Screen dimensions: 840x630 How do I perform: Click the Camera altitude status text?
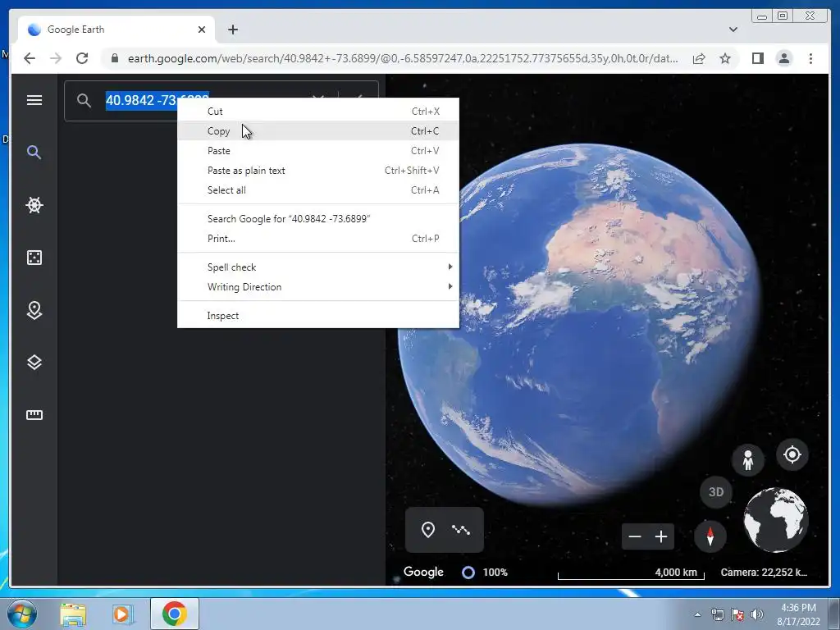pyautogui.click(x=764, y=572)
